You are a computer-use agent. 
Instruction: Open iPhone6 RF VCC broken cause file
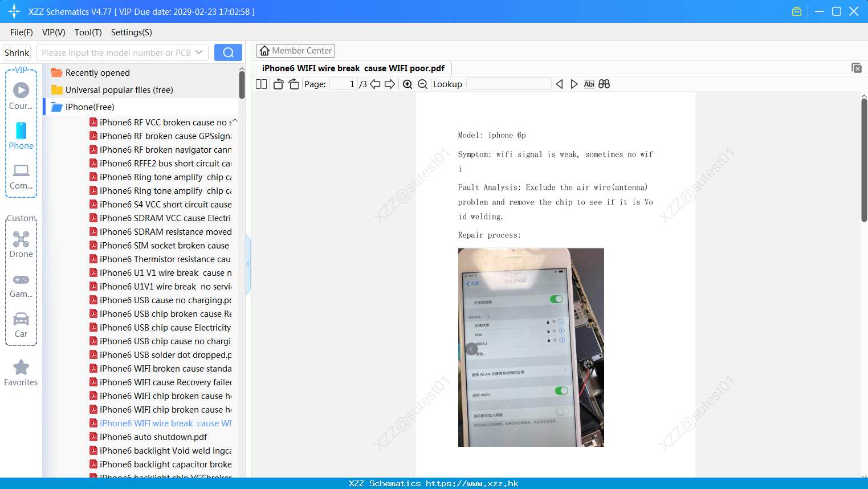(x=160, y=123)
